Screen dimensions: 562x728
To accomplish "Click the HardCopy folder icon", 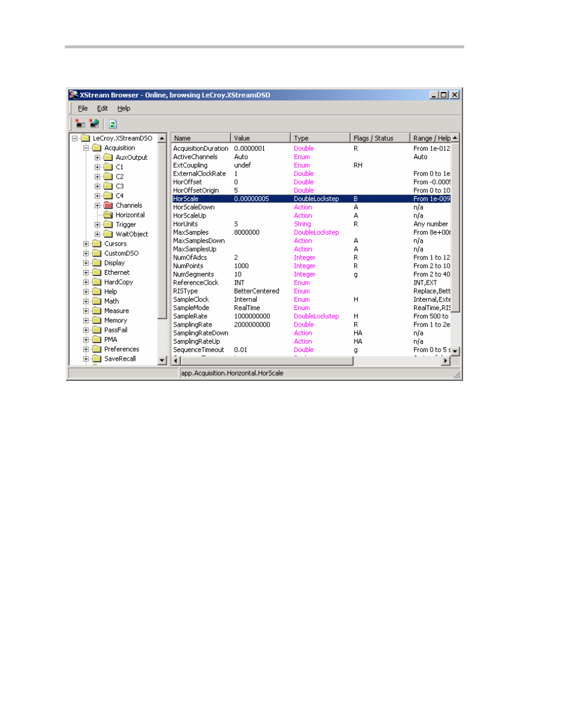I will (x=97, y=282).
